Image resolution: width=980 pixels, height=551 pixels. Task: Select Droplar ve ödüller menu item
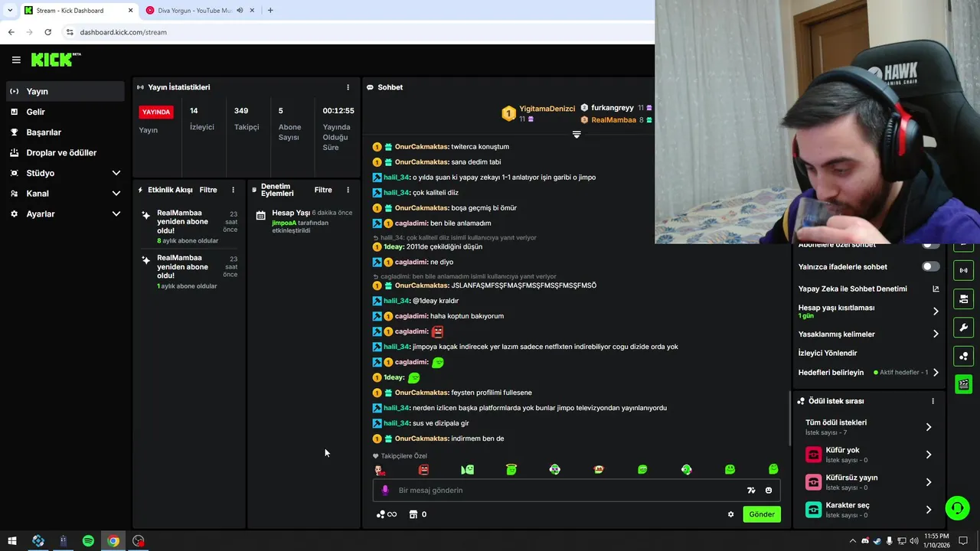coord(65,152)
